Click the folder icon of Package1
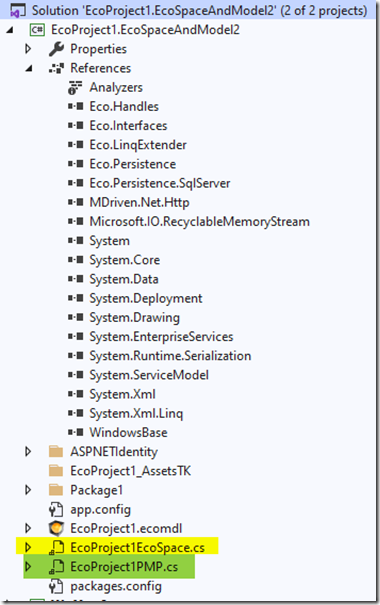Screen dimensions: 380x605 (x=56, y=490)
